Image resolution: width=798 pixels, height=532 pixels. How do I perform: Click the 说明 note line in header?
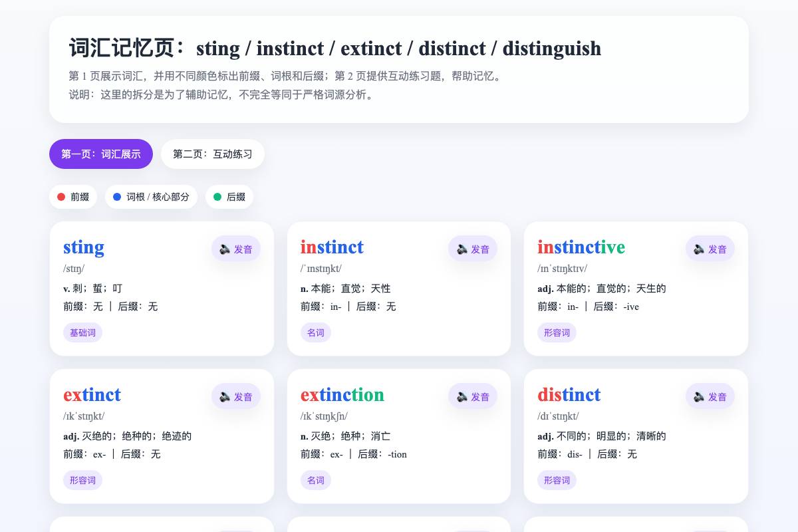click(x=223, y=94)
